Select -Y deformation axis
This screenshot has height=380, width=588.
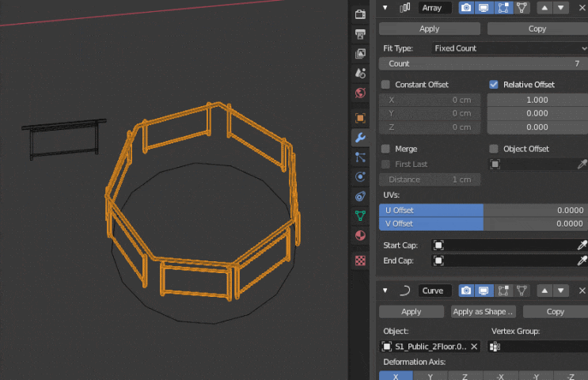click(536, 376)
